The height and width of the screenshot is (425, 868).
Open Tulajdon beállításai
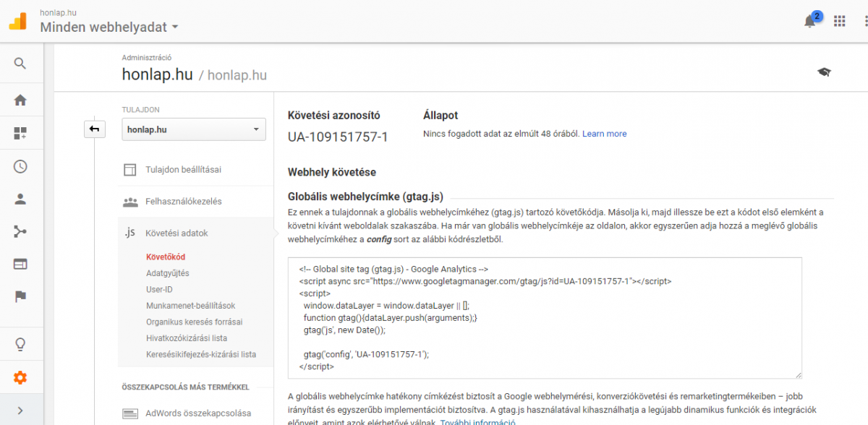pos(184,170)
